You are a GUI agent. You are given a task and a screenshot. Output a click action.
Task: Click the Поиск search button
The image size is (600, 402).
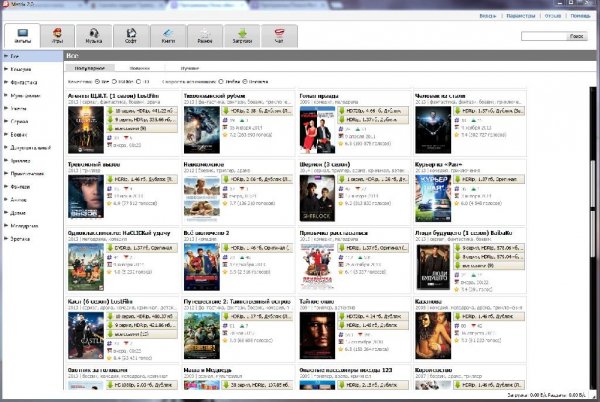pyautogui.click(x=576, y=36)
